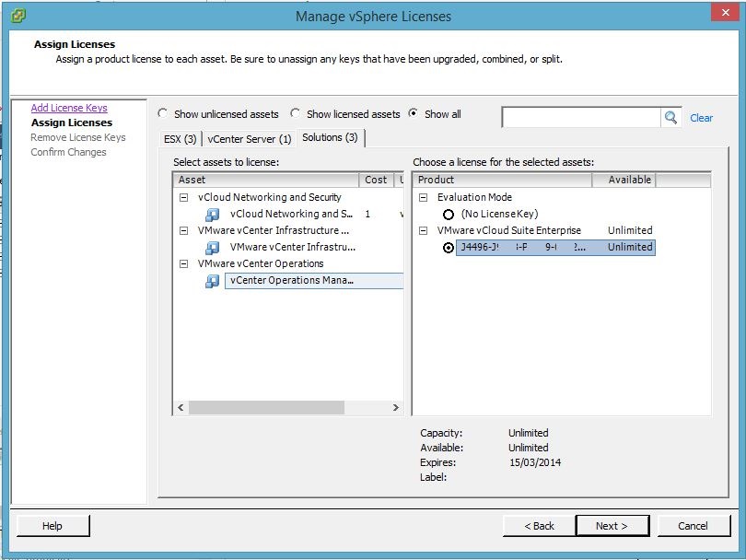Collapse the Evaluation Mode node
This screenshot has width=746, height=560.
423,197
